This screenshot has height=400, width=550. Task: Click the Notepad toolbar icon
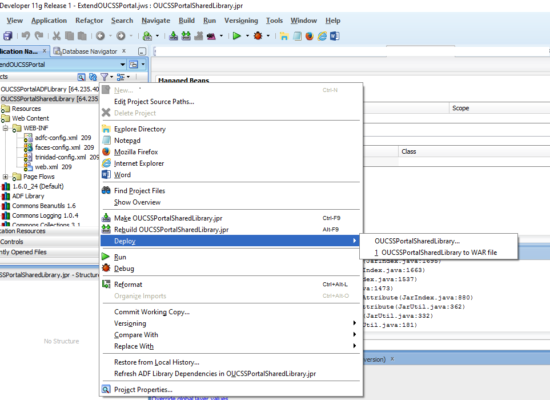297,36
